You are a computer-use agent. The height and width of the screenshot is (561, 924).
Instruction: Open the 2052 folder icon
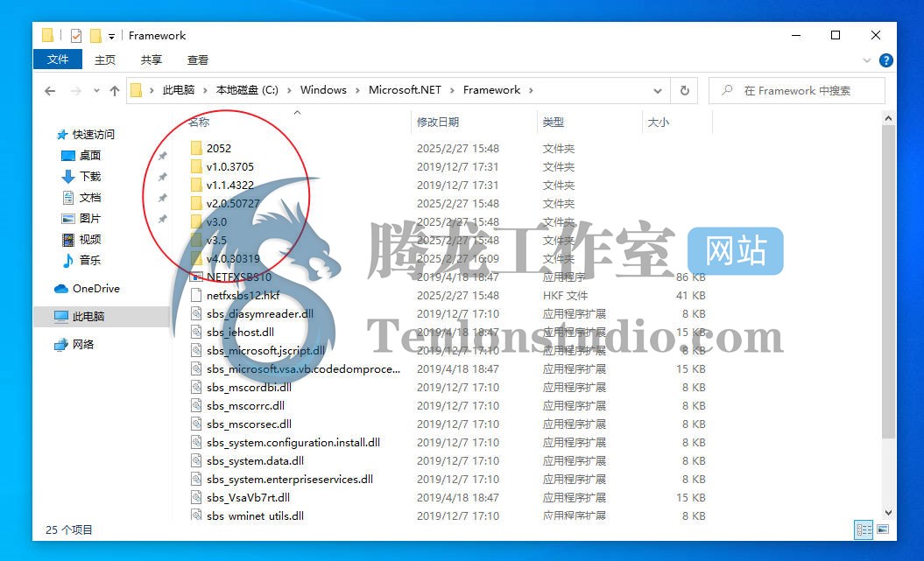[196, 148]
